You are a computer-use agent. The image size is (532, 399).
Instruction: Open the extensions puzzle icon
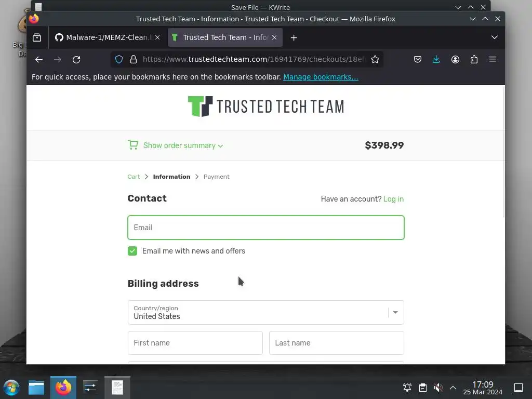tap(474, 59)
